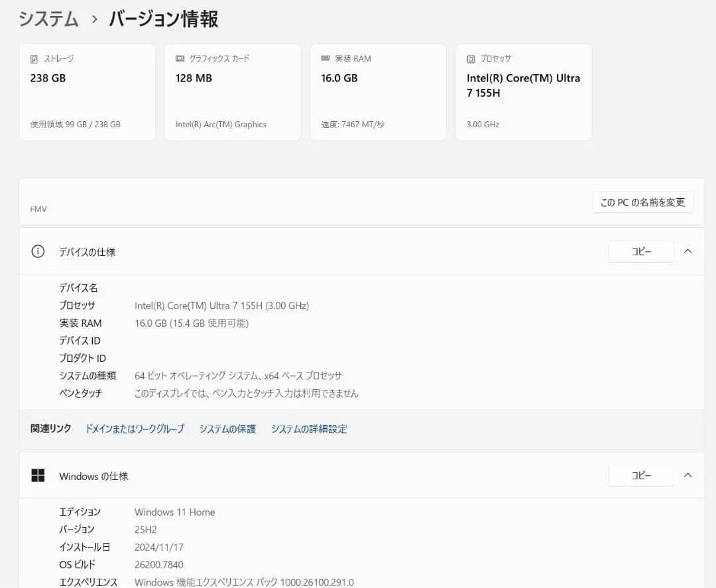This screenshot has width=716, height=588.
Task: Click the RAM icon beside 実装 RAM
Action: click(325, 59)
